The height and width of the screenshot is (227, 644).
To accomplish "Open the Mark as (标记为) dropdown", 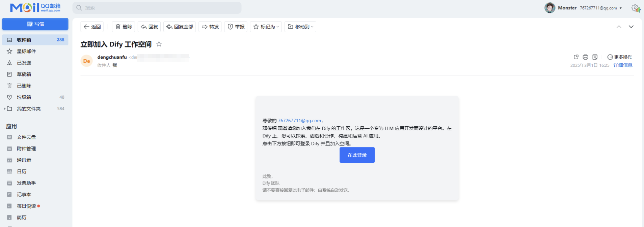I will point(266,27).
